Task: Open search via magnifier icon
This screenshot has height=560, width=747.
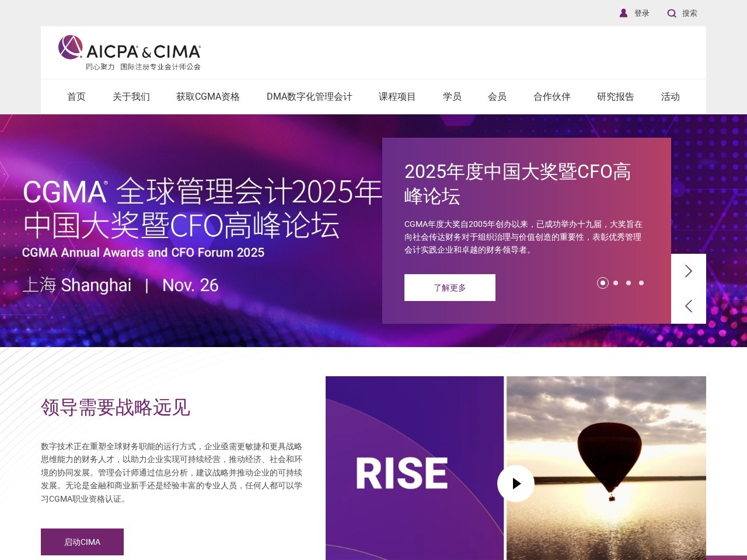Action: click(x=672, y=13)
